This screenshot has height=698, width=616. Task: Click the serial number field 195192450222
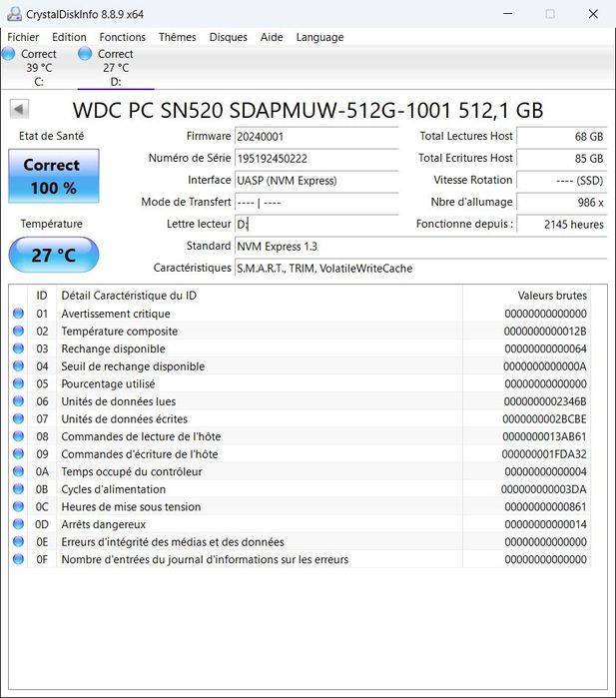point(316,158)
